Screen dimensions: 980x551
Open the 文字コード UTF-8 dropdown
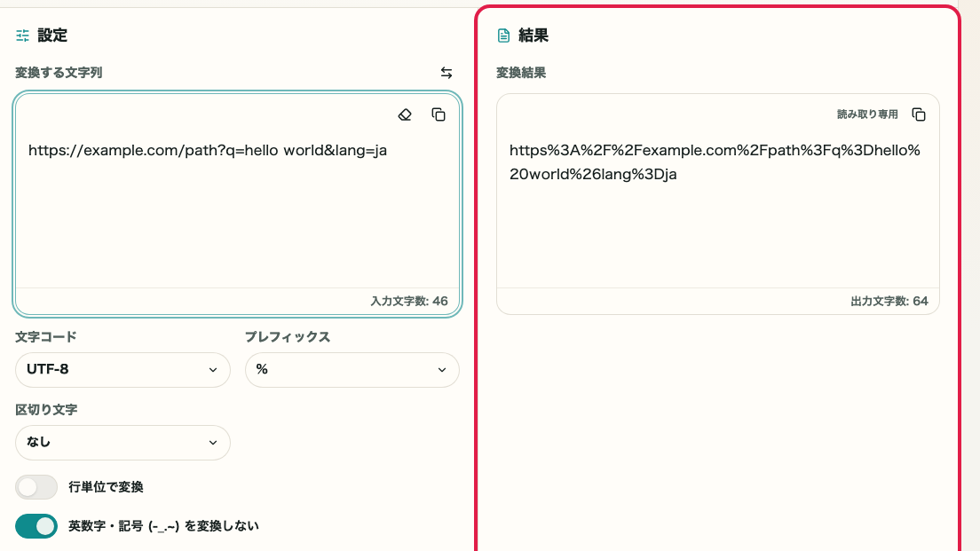pos(122,370)
